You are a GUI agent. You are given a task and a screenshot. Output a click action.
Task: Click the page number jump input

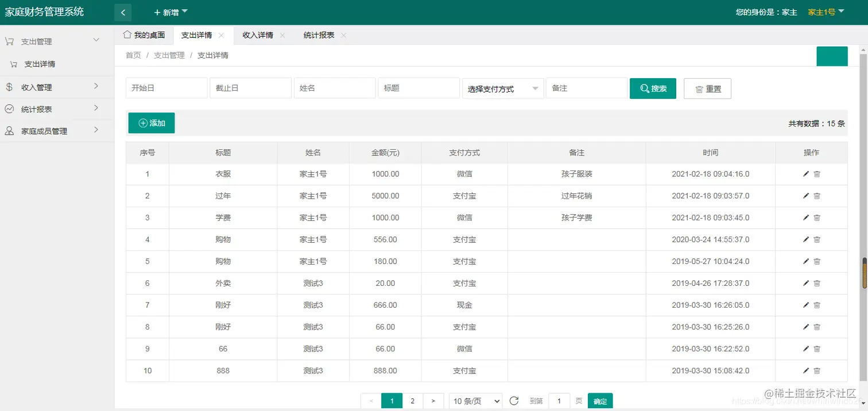559,401
